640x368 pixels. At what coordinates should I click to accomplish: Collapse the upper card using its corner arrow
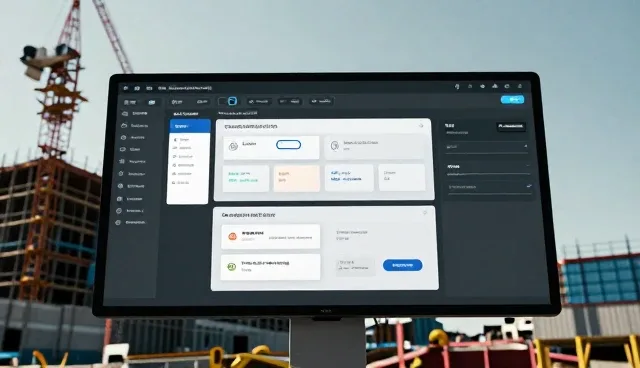pos(421,126)
